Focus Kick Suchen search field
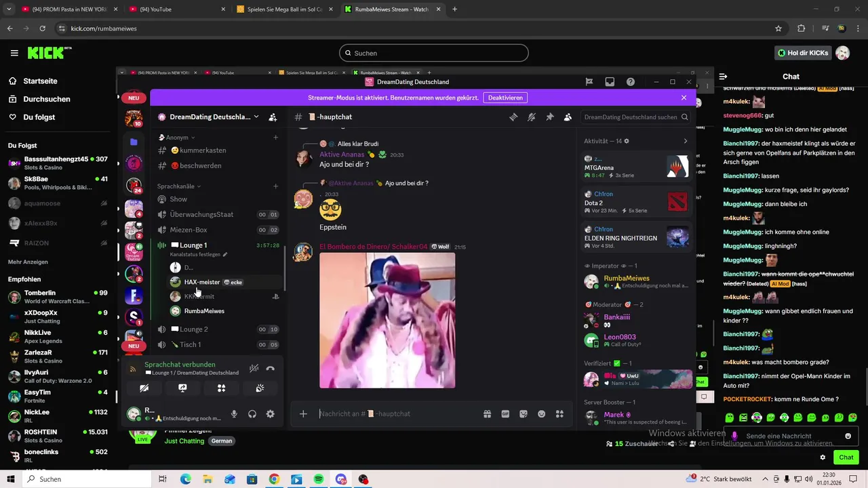This screenshot has width=868, height=488. point(434,53)
